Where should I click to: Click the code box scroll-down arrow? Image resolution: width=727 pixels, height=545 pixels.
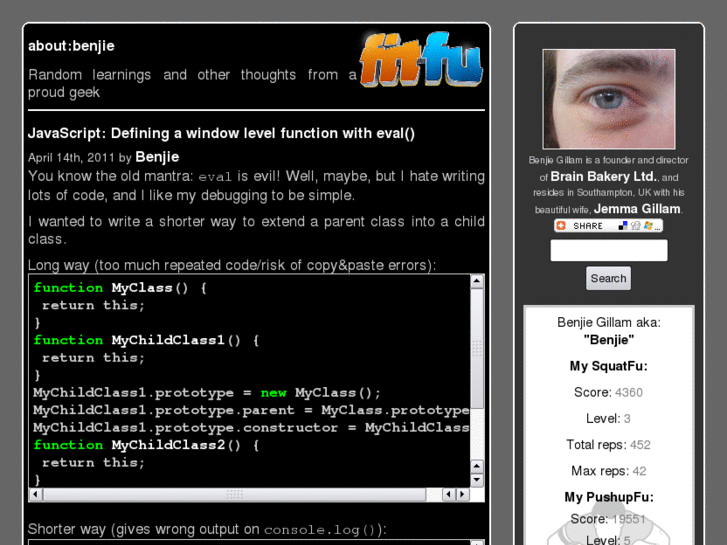coord(477,480)
